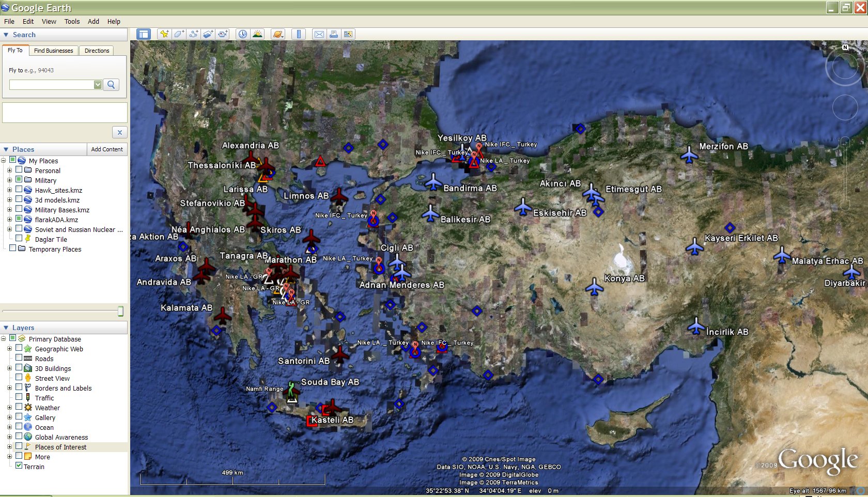Click the Kalamata AB red aircraft placemark
The width and height of the screenshot is (868, 497).
[x=223, y=315]
